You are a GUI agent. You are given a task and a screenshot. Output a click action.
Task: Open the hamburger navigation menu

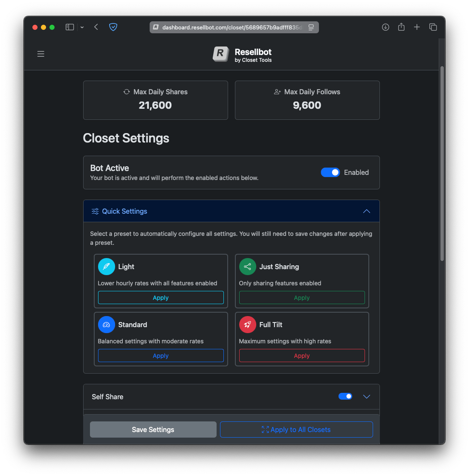[41, 54]
